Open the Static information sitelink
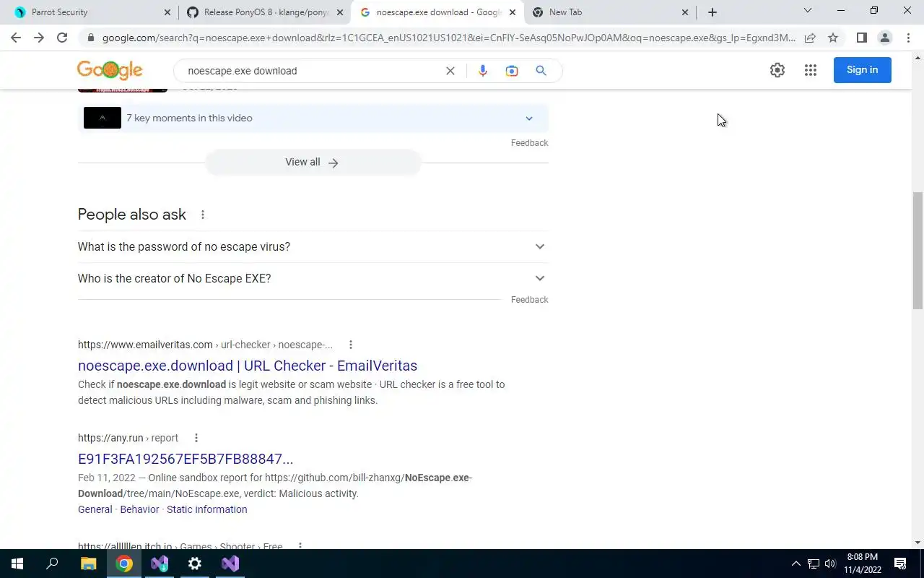Screen dimensions: 924x578 point(207,509)
